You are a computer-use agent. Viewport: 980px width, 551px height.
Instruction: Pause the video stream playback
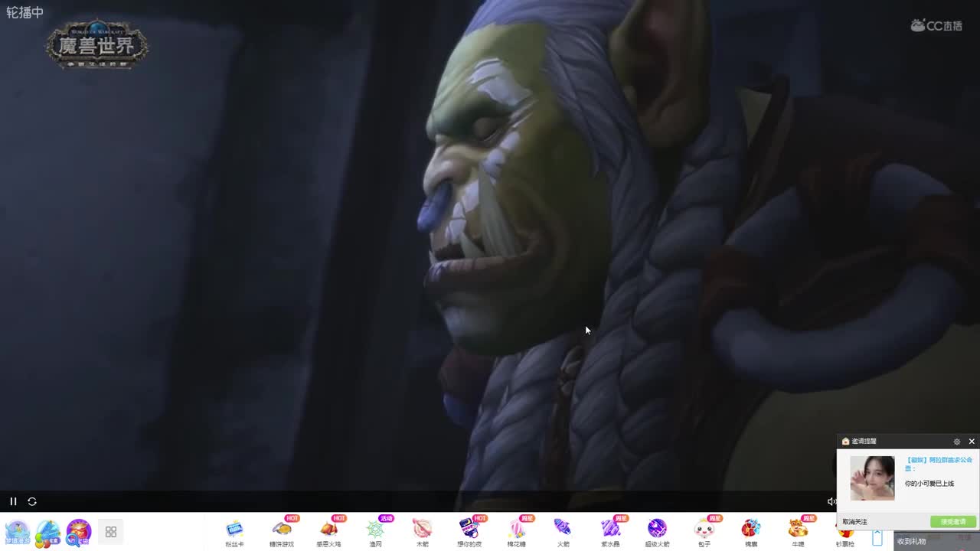pos(13,501)
